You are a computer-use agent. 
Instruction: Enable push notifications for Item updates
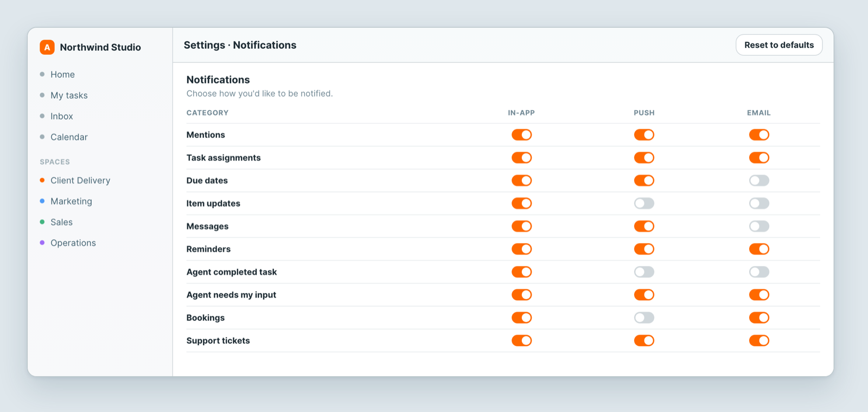[x=644, y=204]
